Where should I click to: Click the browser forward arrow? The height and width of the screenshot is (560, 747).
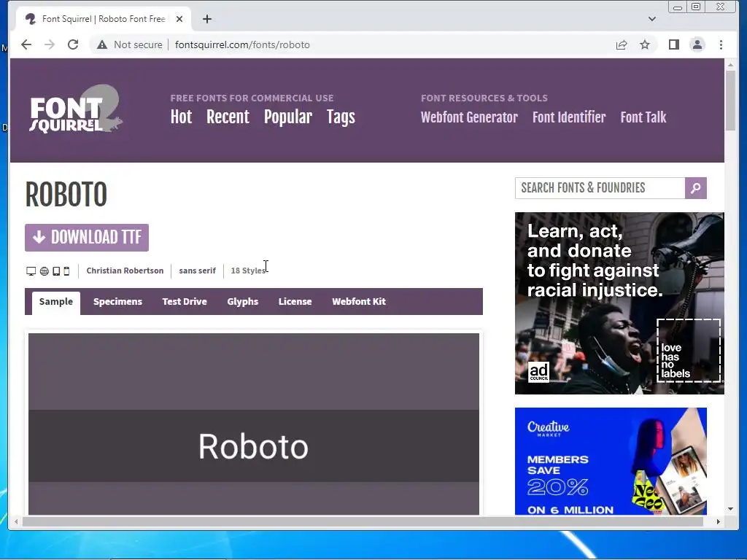[x=50, y=44]
